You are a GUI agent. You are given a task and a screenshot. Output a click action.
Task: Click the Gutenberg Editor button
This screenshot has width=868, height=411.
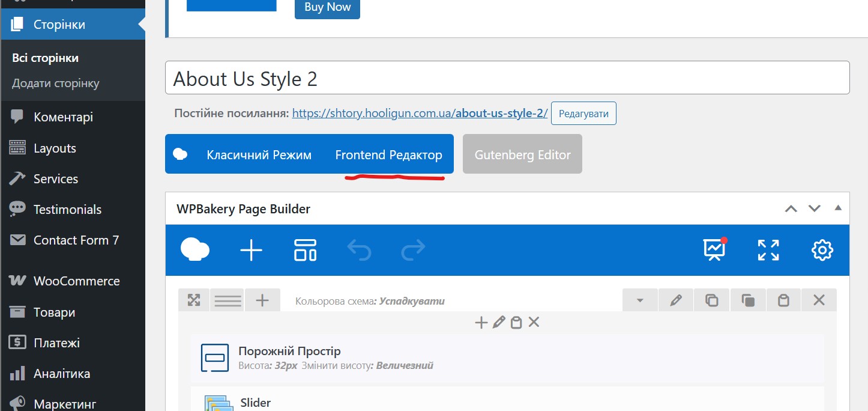(522, 154)
